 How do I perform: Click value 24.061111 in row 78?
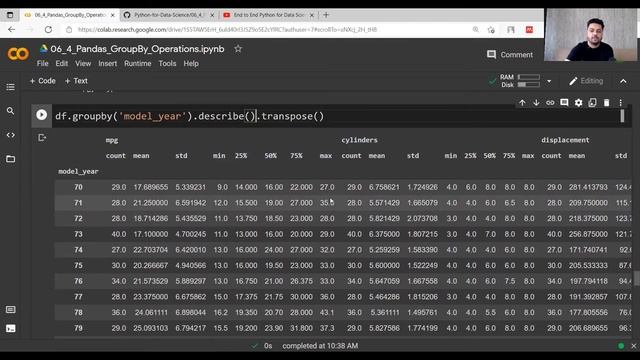[x=151, y=312]
